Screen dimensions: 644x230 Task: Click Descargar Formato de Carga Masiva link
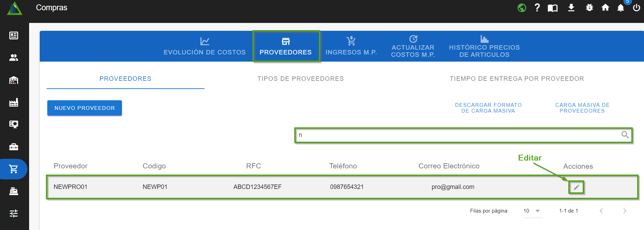click(x=488, y=108)
